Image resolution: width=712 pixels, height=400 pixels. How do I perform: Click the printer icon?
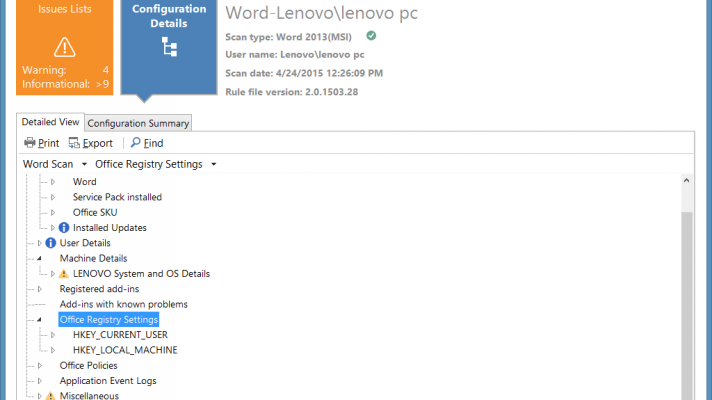[30, 143]
